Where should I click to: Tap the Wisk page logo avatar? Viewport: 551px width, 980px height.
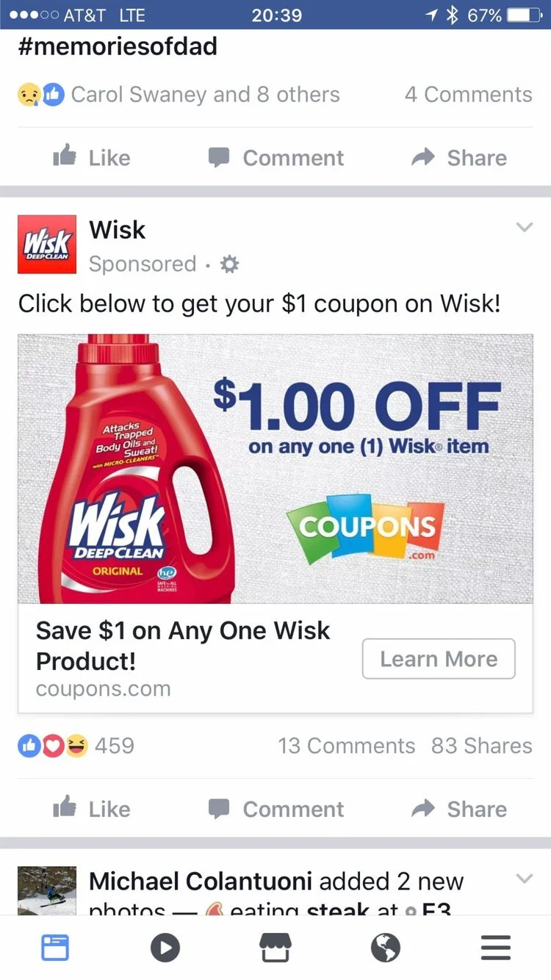click(47, 245)
